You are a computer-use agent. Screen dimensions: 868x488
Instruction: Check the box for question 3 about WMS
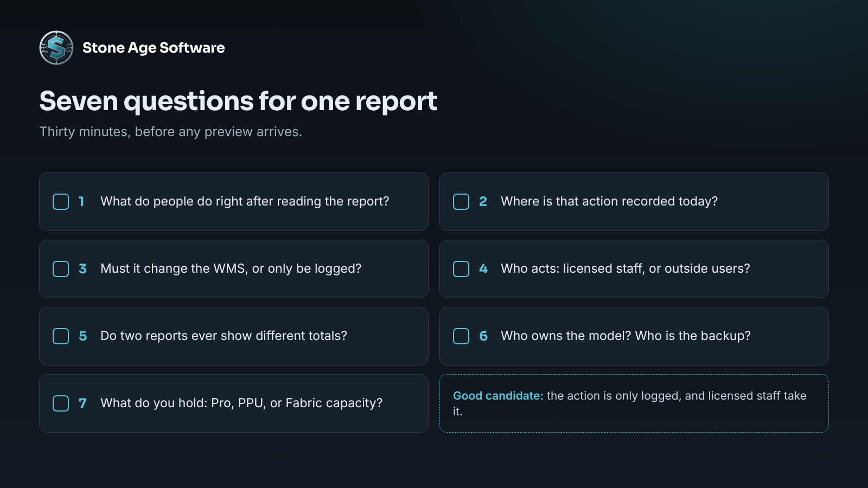(61, 269)
